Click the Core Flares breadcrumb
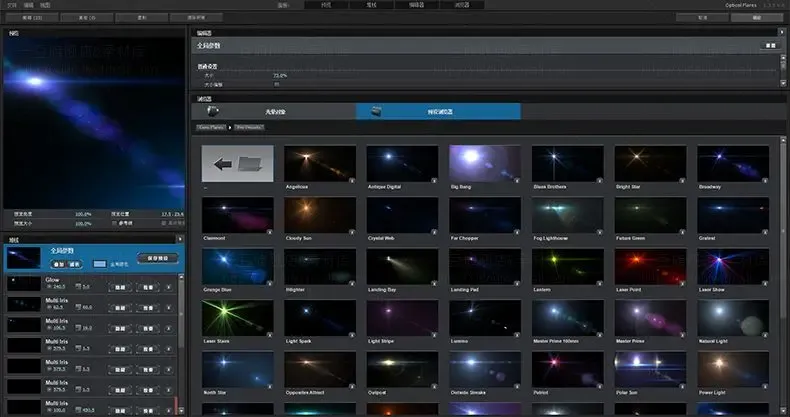This screenshot has width=790, height=417. click(211, 128)
